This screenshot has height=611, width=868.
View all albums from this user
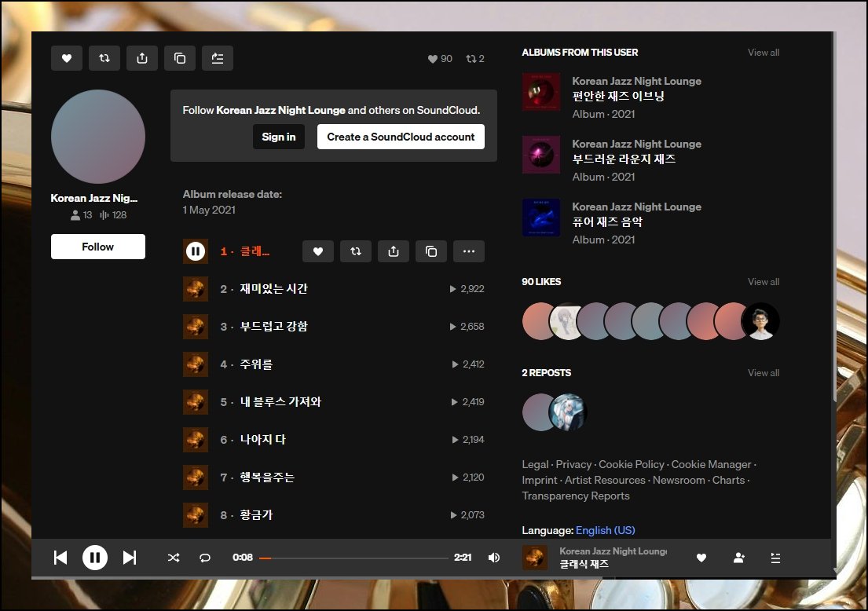click(x=764, y=53)
